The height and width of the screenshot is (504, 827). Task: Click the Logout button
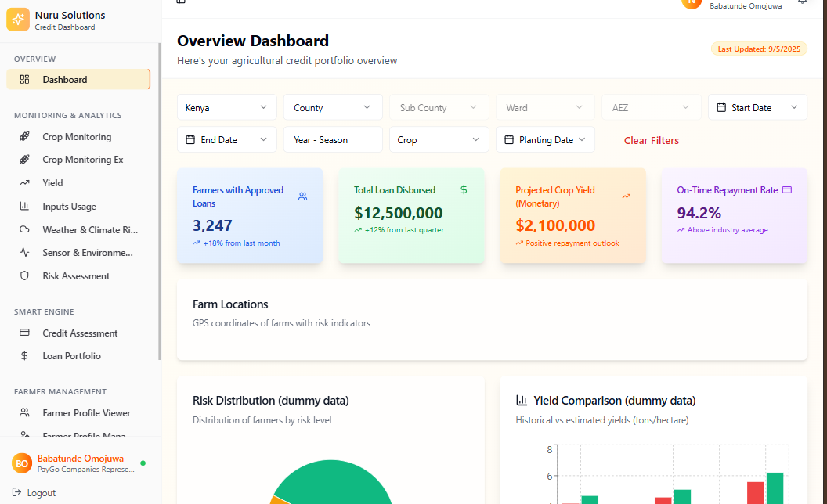(x=34, y=492)
